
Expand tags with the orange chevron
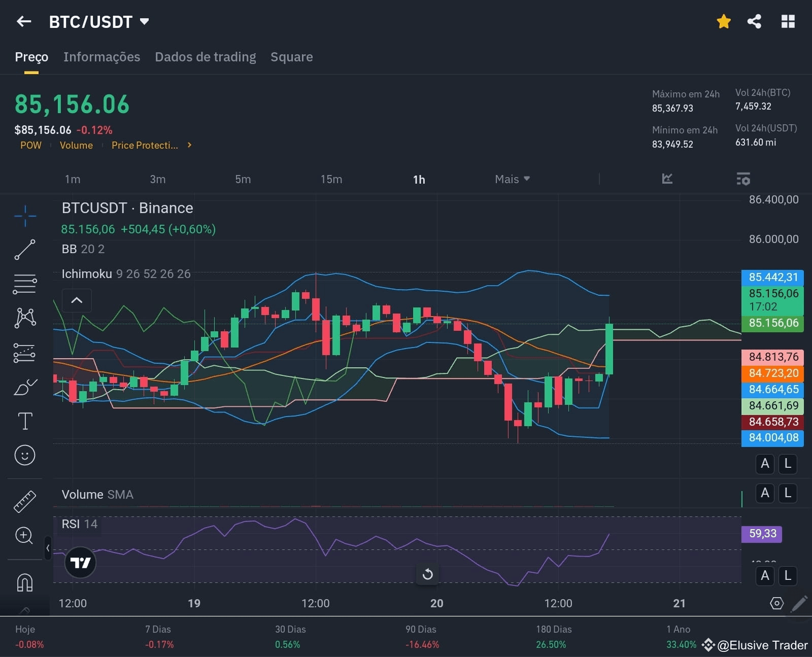point(189,145)
